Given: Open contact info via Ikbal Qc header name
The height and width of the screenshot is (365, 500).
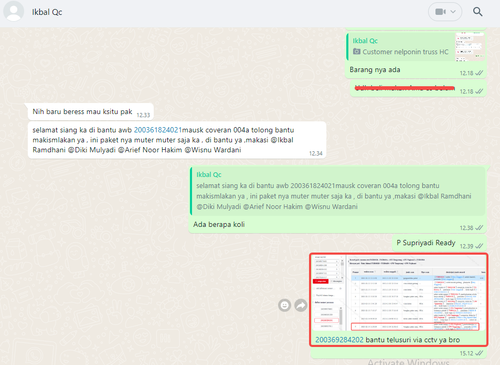Looking at the screenshot, I should pos(47,12).
